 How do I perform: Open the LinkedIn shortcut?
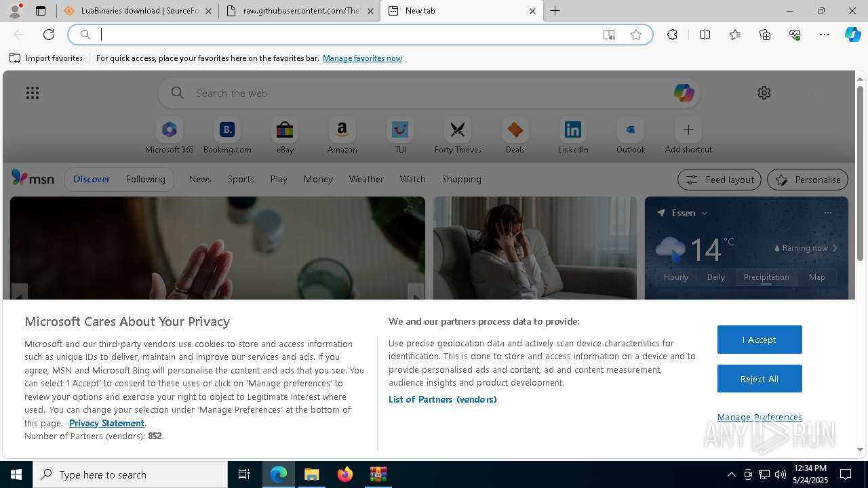[x=573, y=136]
